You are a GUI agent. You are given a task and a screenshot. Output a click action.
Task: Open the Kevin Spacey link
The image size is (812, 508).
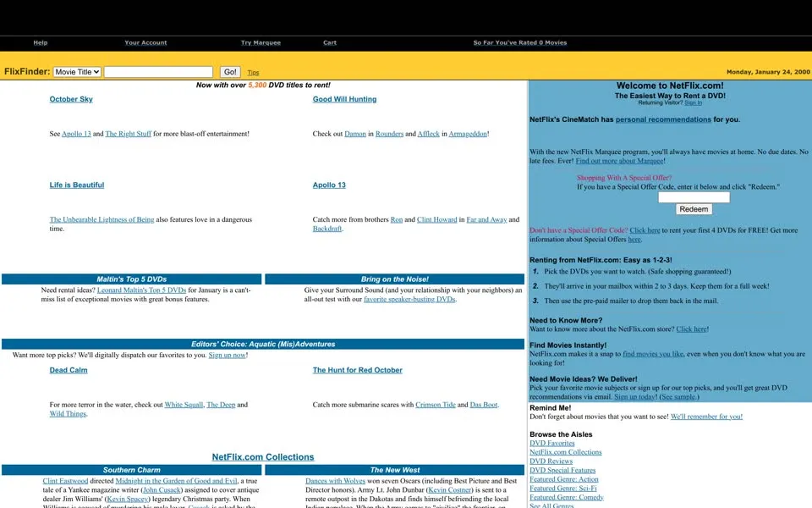pos(128,500)
